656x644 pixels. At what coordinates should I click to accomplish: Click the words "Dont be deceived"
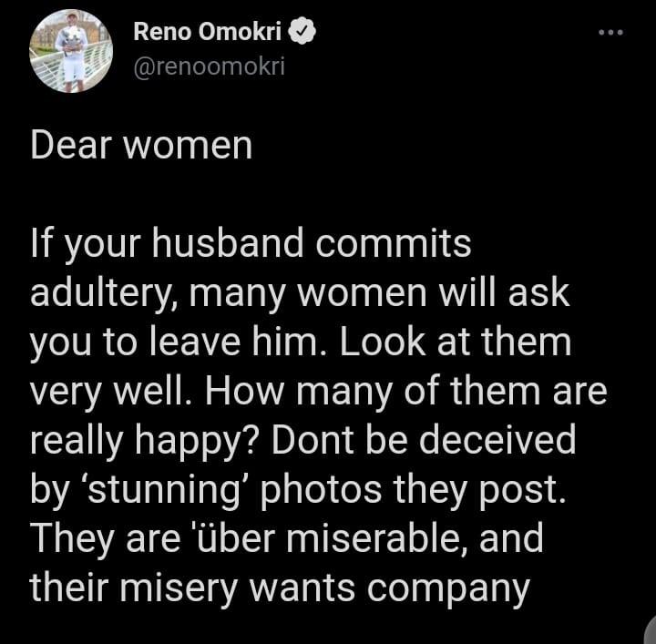(424, 440)
